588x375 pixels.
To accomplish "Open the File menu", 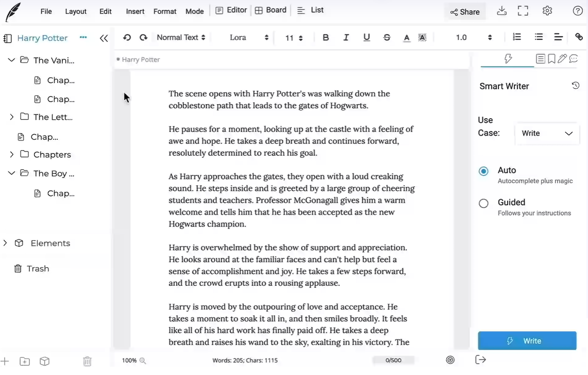I will coord(46,11).
